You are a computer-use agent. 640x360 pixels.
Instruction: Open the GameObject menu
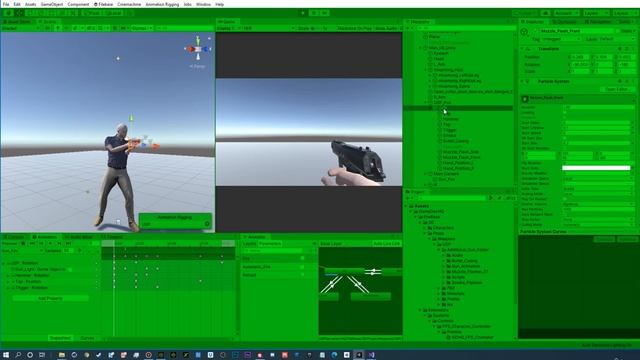pos(51,4)
